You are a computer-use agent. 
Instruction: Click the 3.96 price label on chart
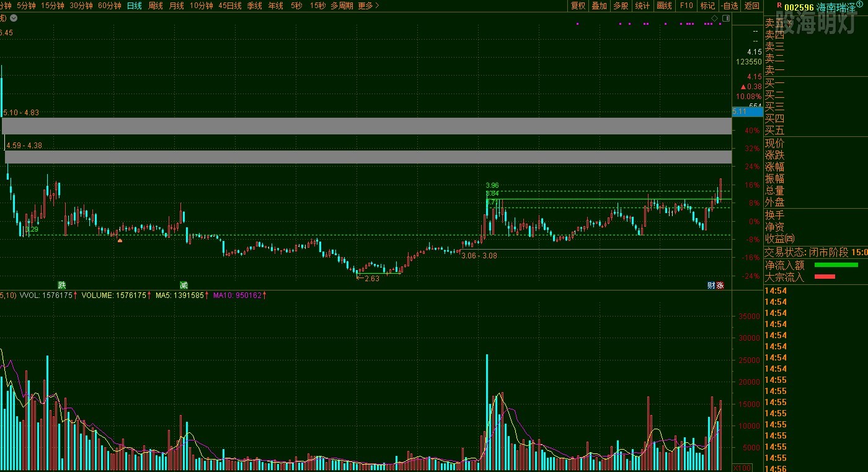coord(492,185)
